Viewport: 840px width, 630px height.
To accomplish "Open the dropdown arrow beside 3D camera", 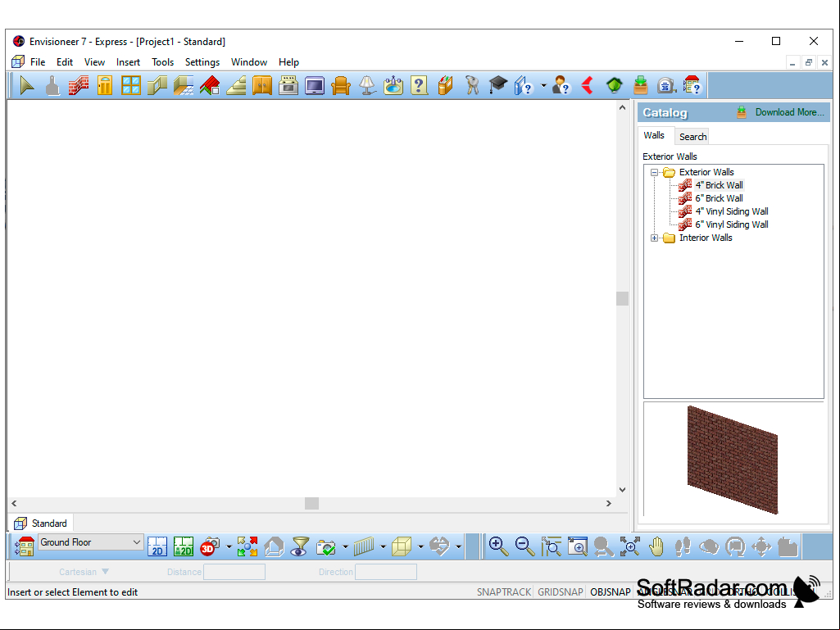I will point(229,546).
